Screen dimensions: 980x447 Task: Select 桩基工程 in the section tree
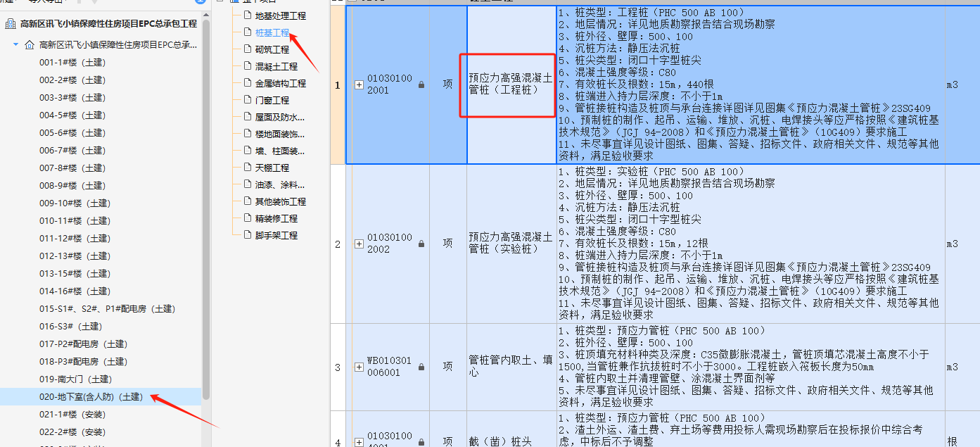click(x=272, y=32)
